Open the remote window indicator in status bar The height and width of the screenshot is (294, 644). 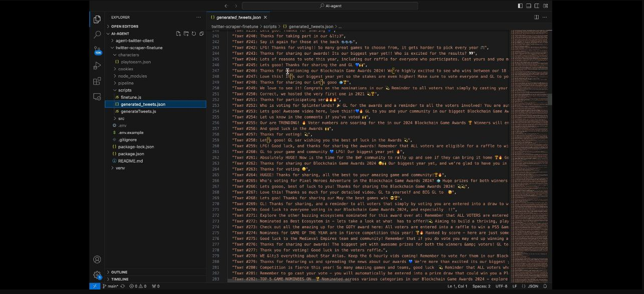(x=95, y=286)
